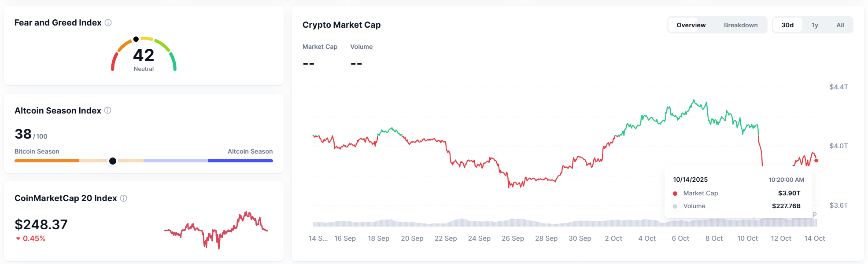Viewport: 868px width, 264px height.
Task: Click the Altcoin Season slider handle
Action: tap(113, 161)
